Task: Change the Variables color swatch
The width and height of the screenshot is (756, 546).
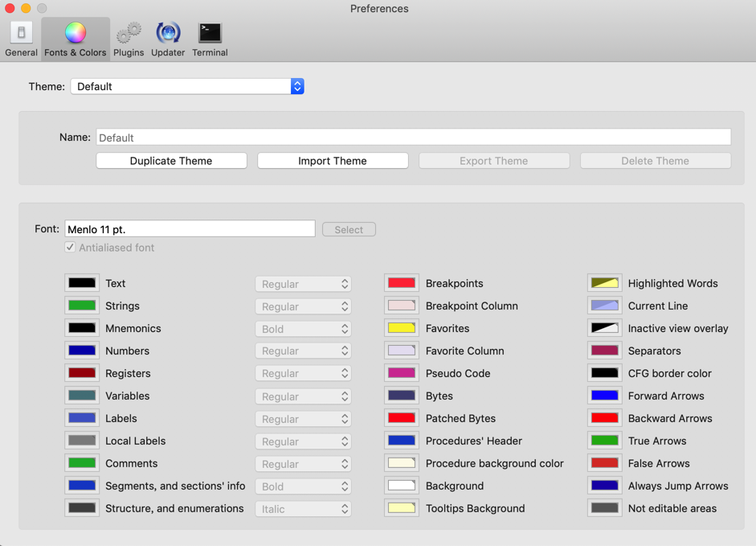Action: coord(82,396)
